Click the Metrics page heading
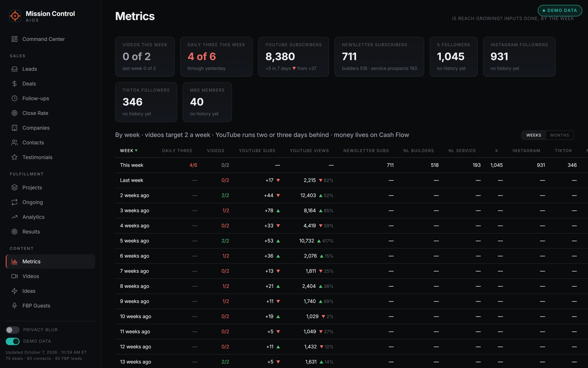The width and height of the screenshot is (588, 368). tap(135, 16)
